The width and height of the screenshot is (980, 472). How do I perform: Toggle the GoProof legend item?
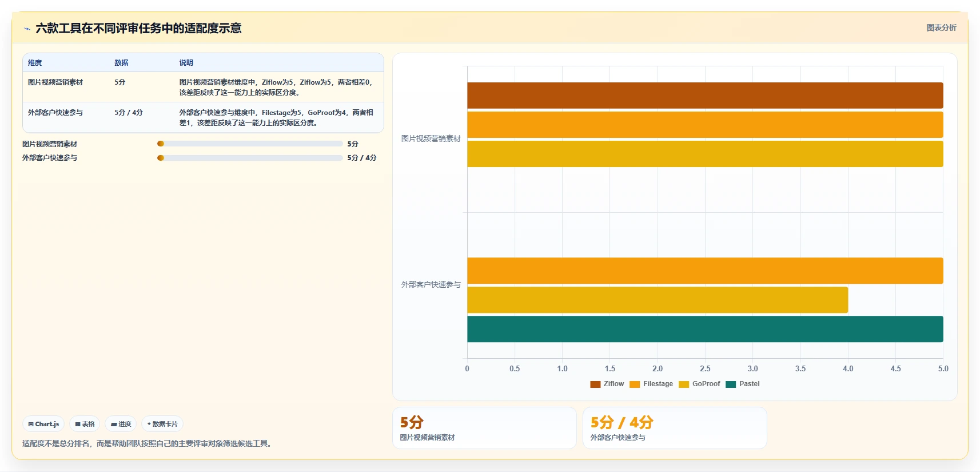click(x=699, y=384)
